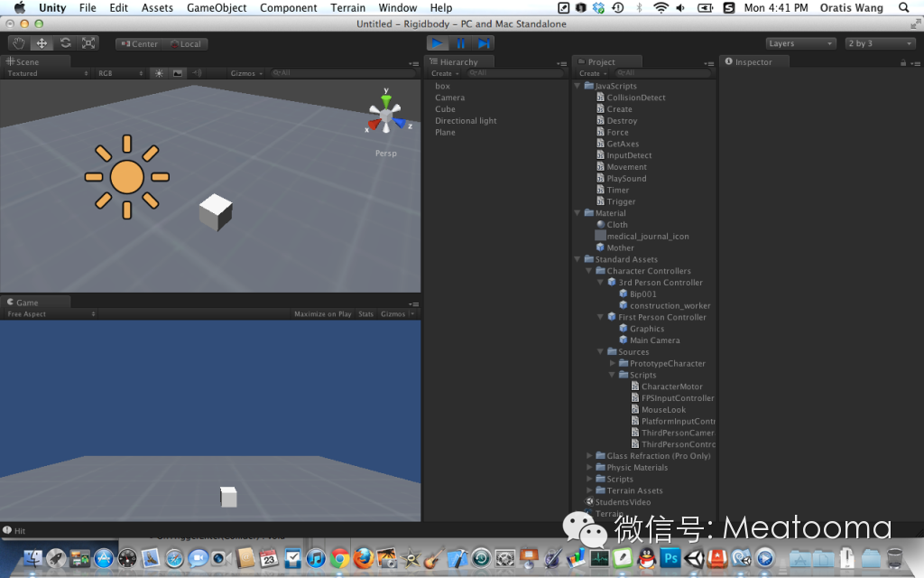Select the Inspector tab

click(753, 61)
